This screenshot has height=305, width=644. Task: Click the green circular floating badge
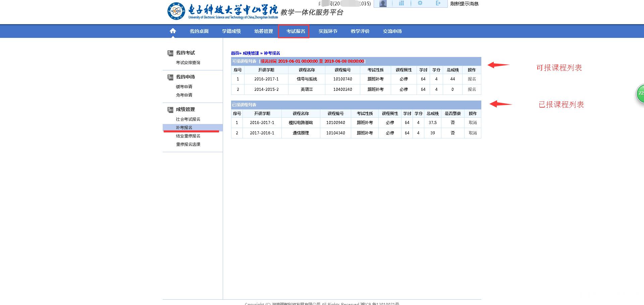[x=640, y=93]
